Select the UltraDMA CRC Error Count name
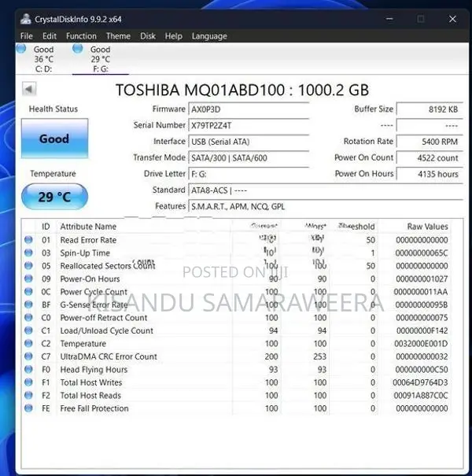The width and height of the screenshot is (472, 476). click(x=109, y=356)
